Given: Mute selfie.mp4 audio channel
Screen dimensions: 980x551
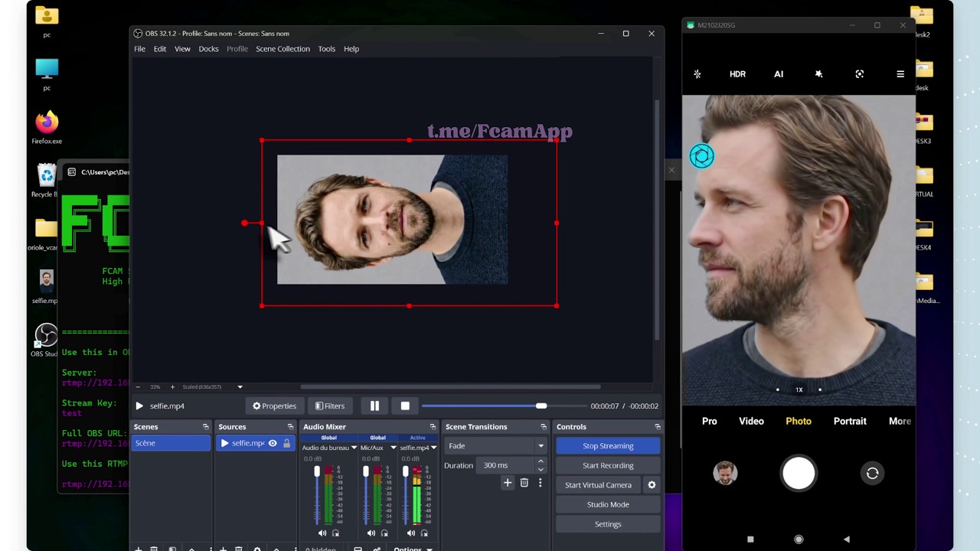Looking at the screenshot, I should [x=411, y=533].
